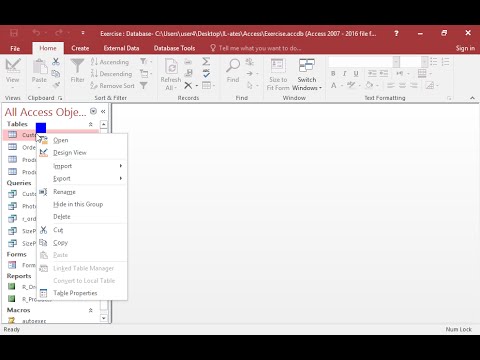Open All Access Objects dropdown arrow
This screenshot has width=480, height=360.
pyautogui.click(x=93, y=111)
